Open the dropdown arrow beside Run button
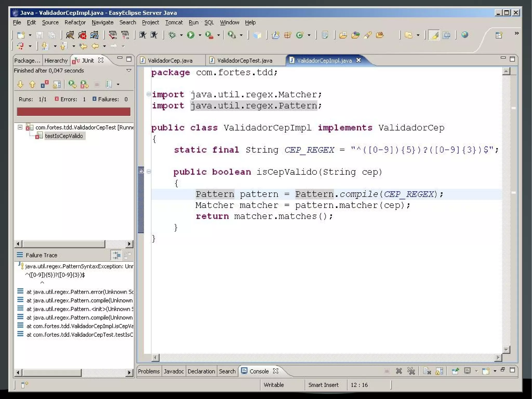 pyautogui.click(x=200, y=35)
